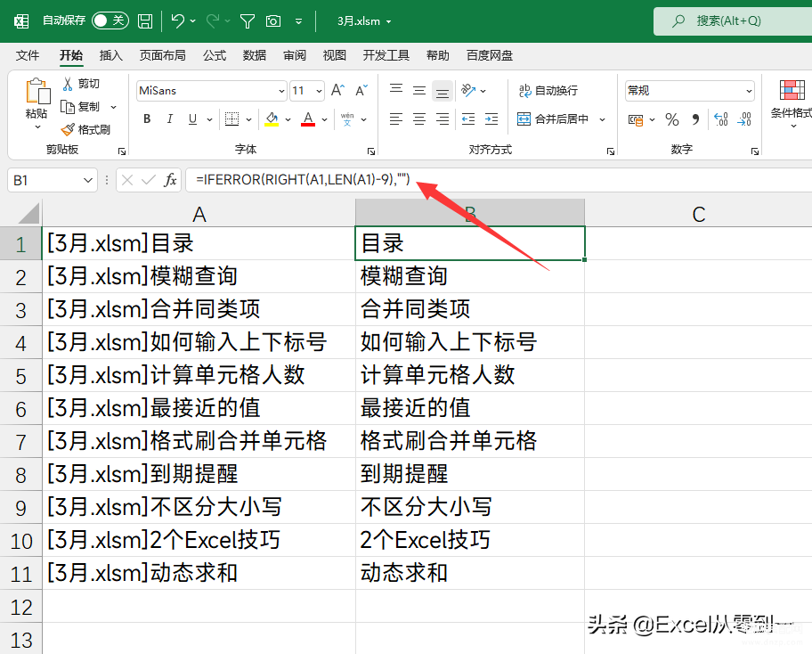Apply percent style %
Image resolution: width=812 pixels, height=654 pixels.
tap(672, 119)
